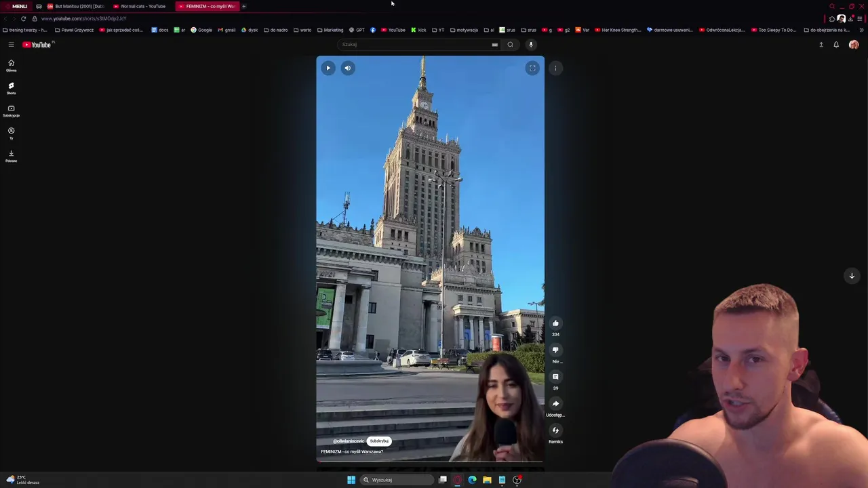868x488 pixels.
Task: Open the comments with 39 comments
Action: (555, 377)
